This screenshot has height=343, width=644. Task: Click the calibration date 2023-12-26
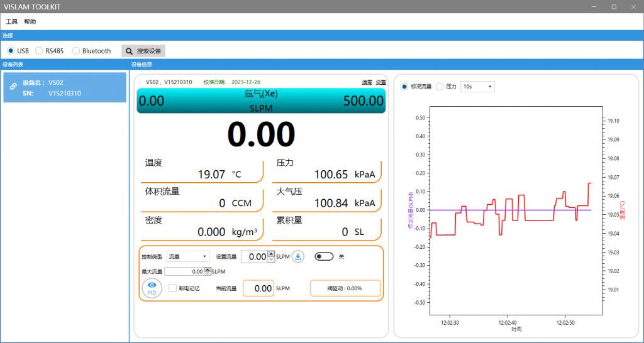tap(246, 82)
